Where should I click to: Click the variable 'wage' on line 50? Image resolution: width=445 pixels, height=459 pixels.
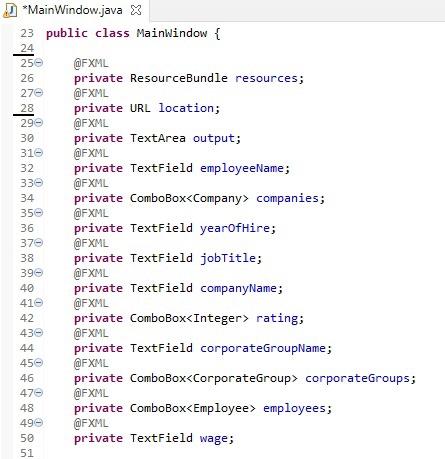point(214,438)
